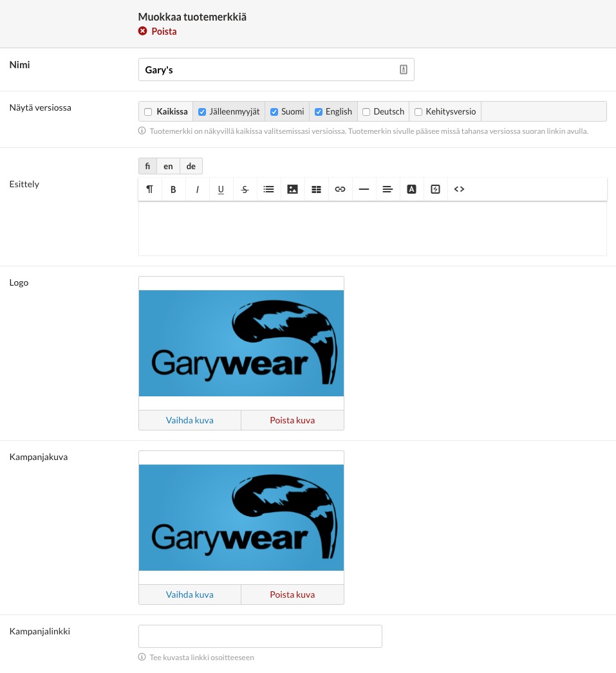
Task: Click the Esittely label
Action: click(x=24, y=184)
